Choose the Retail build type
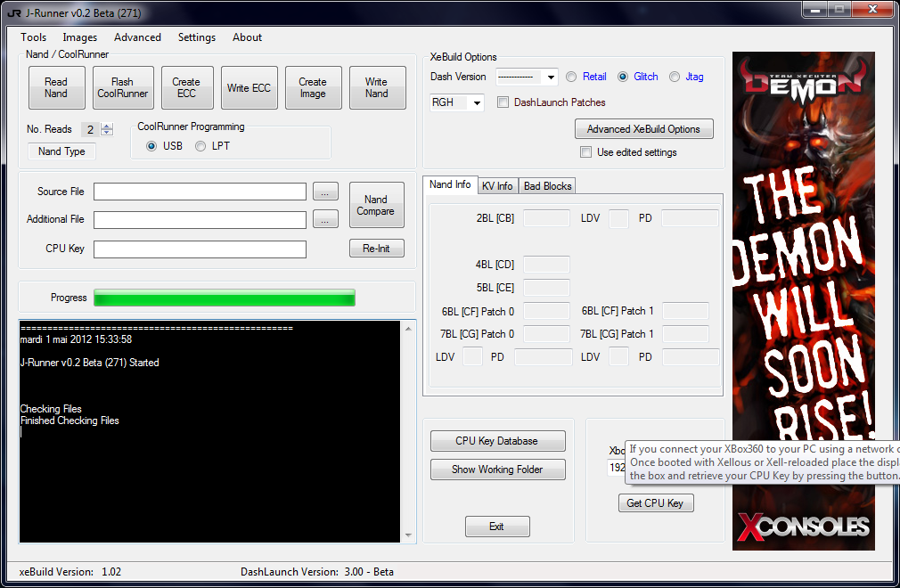This screenshot has height=588, width=900. pyautogui.click(x=571, y=77)
